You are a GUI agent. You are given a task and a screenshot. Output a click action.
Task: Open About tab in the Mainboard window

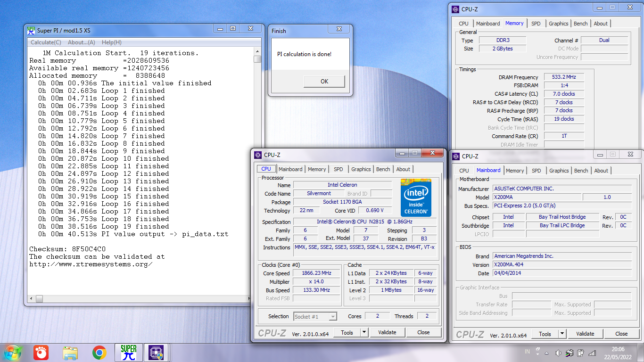[601, 171]
